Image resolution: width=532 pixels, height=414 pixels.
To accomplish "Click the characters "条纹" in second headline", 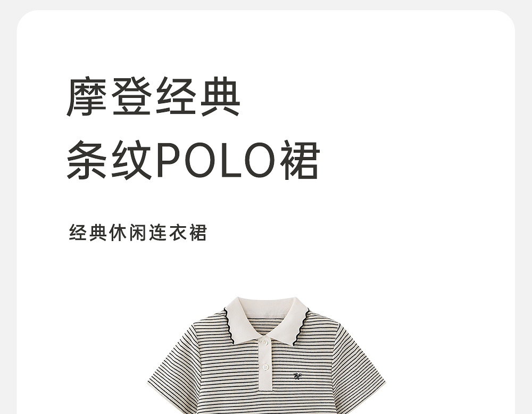I will pyautogui.click(x=109, y=160).
